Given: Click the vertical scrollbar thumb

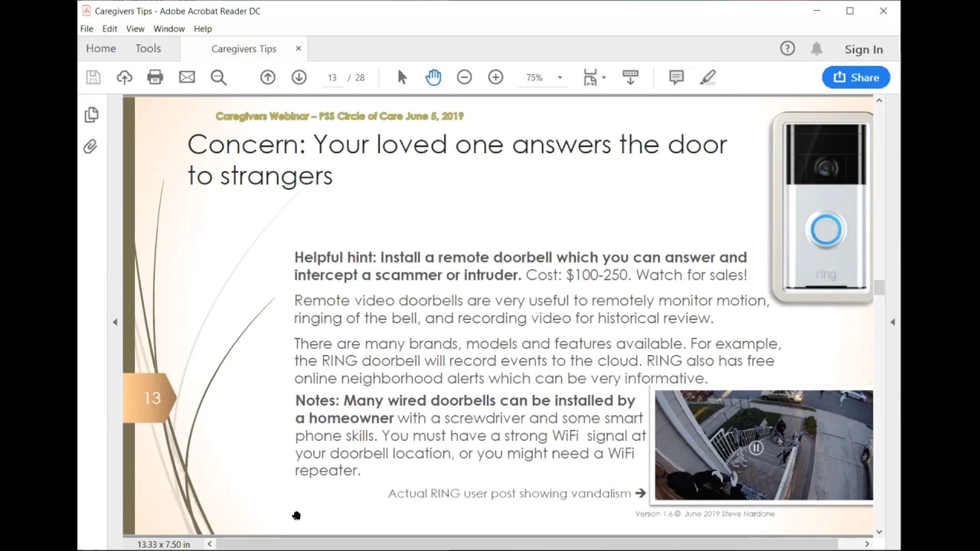Looking at the screenshot, I should (x=879, y=288).
